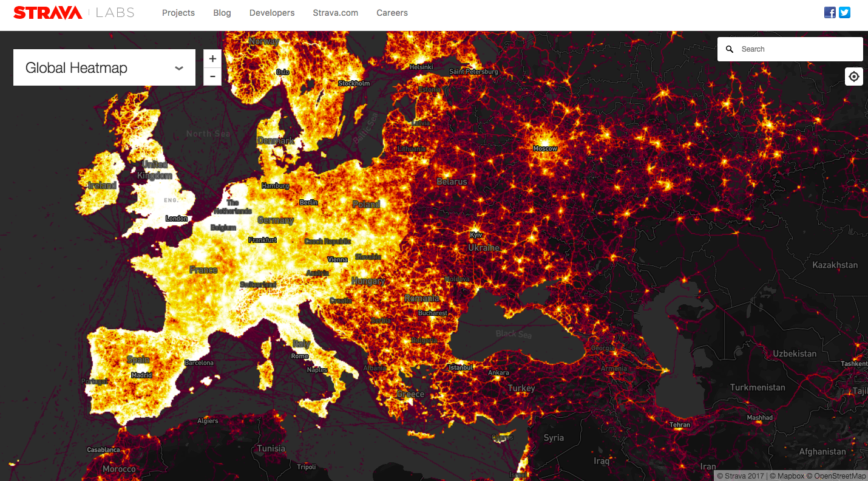This screenshot has width=868, height=481.
Task: Click the Mapbox attribution link
Action: pos(788,476)
